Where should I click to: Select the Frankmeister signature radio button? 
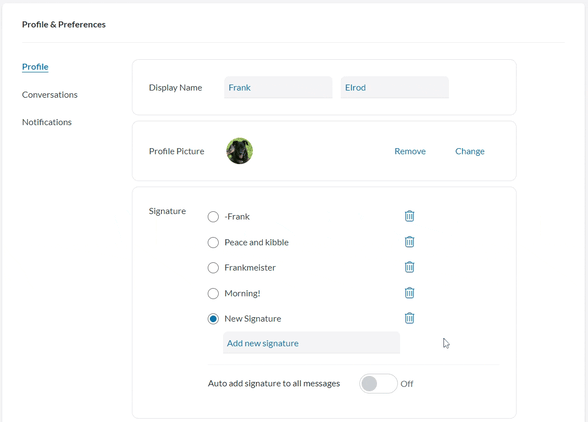[213, 268]
